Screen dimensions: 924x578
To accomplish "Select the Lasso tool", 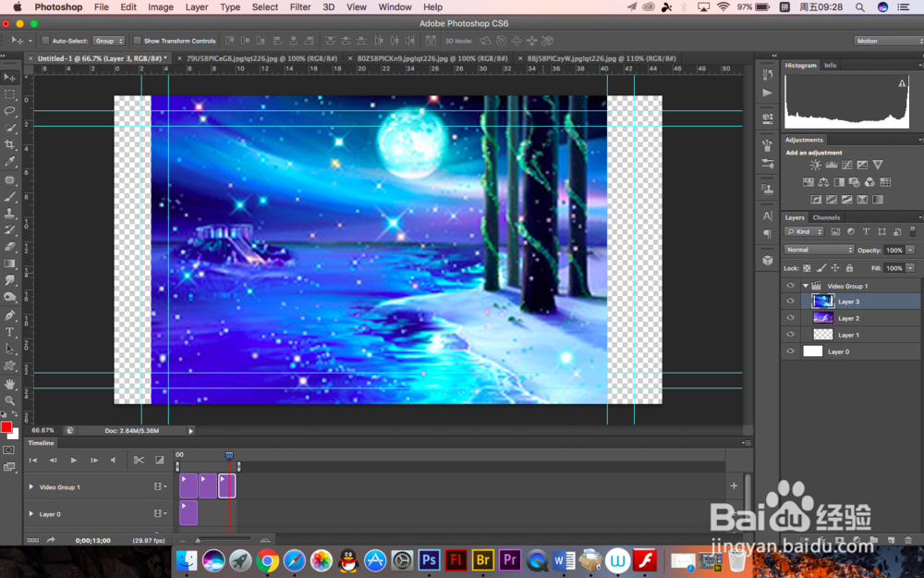I will tap(9, 111).
